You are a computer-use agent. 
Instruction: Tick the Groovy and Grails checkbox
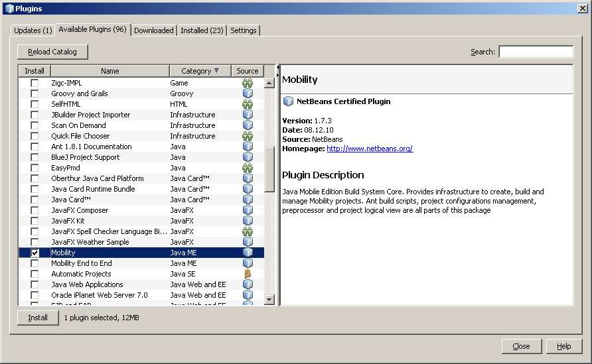[35, 93]
